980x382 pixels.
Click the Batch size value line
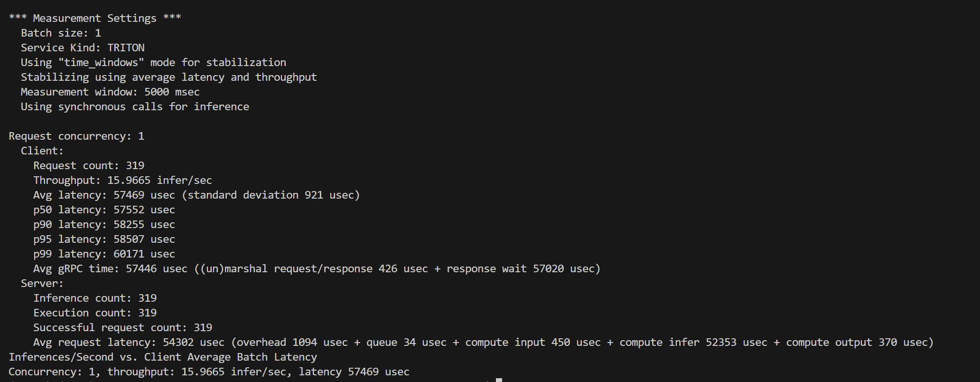[61, 33]
